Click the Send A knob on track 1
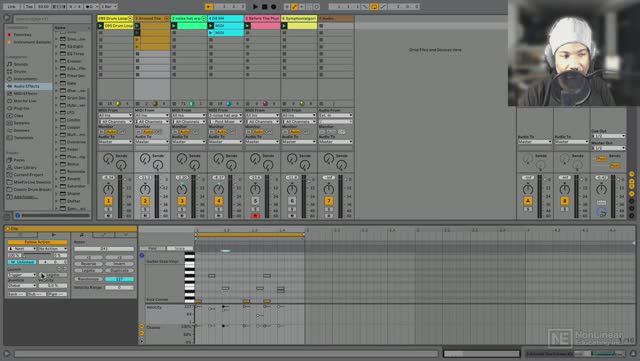Screen dimensions: 640x361 click(108, 158)
